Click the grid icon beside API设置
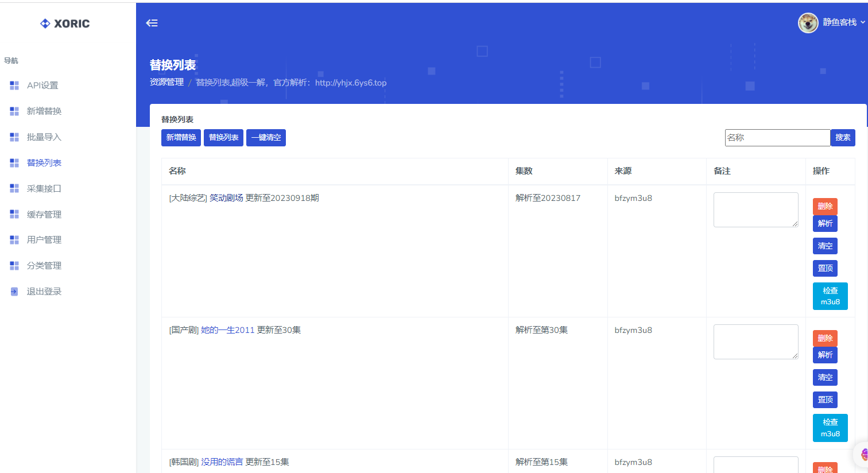This screenshot has width=868, height=473. [14, 86]
